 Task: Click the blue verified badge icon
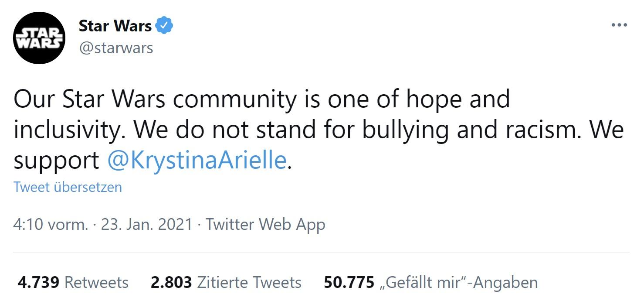tap(164, 26)
